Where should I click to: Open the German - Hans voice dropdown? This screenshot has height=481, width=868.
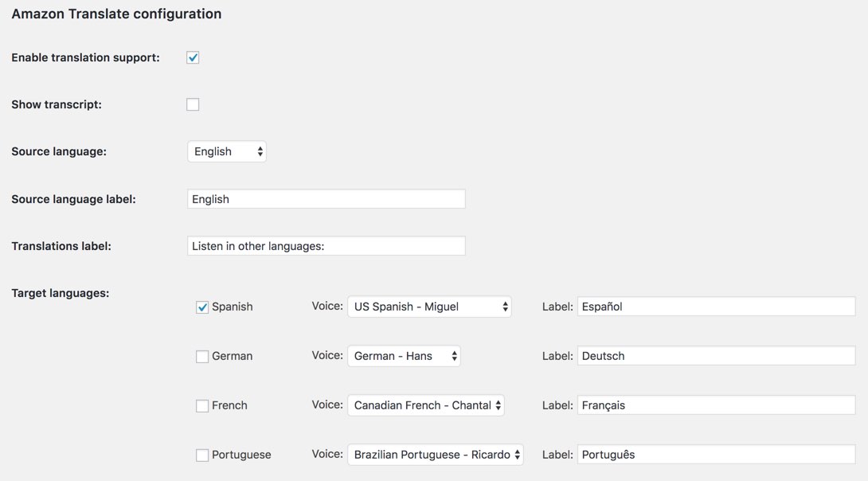(x=404, y=356)
